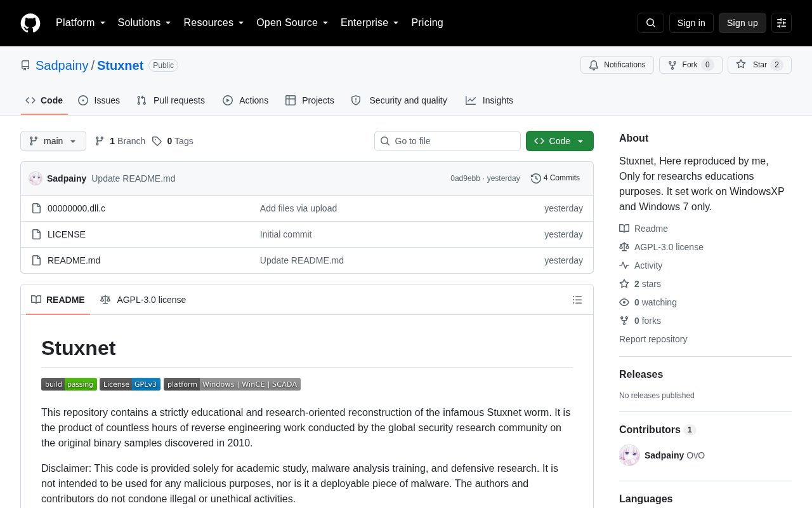Viewport: 812px width, 508px height.
Task: Open the appearance settings sliders icon
Action: [782, 23]
